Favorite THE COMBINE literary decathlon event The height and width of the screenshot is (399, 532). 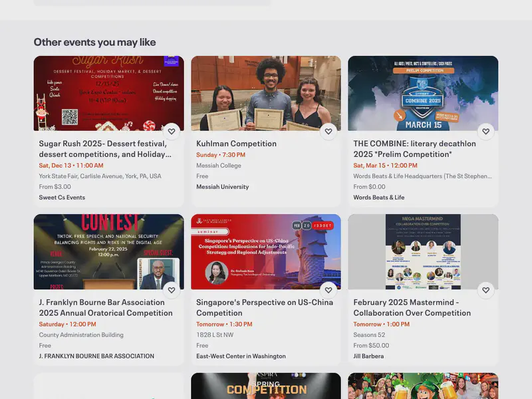coord(486,131)
